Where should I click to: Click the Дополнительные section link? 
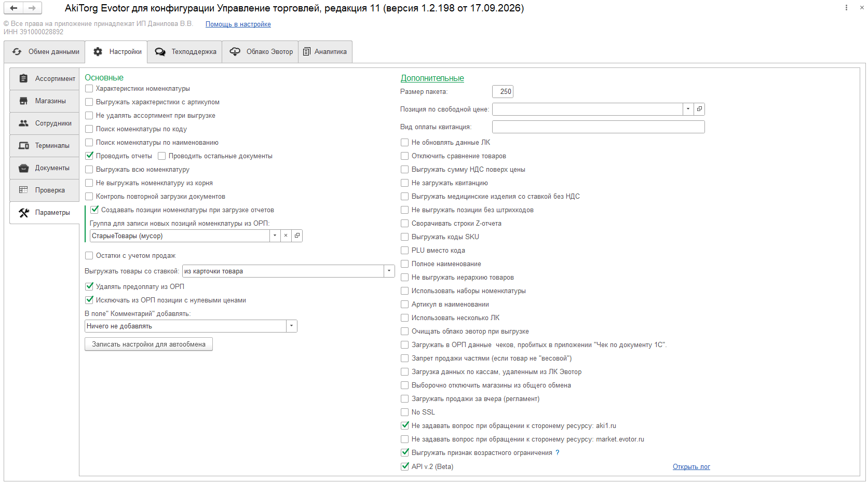[432, 78]
